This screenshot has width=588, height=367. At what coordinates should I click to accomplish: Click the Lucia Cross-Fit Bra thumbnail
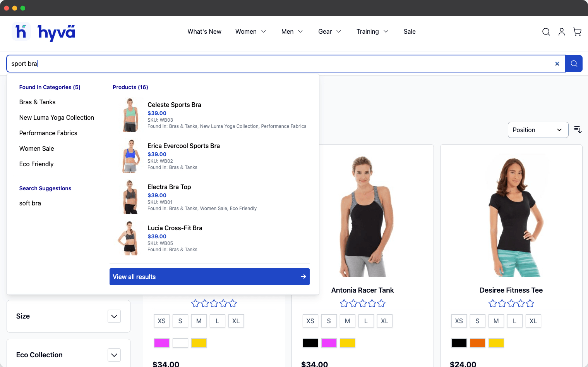[130, 238]
